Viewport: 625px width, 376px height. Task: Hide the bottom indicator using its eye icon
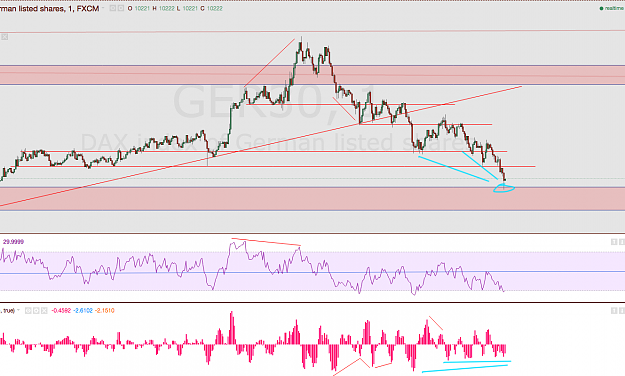point(28,311)
